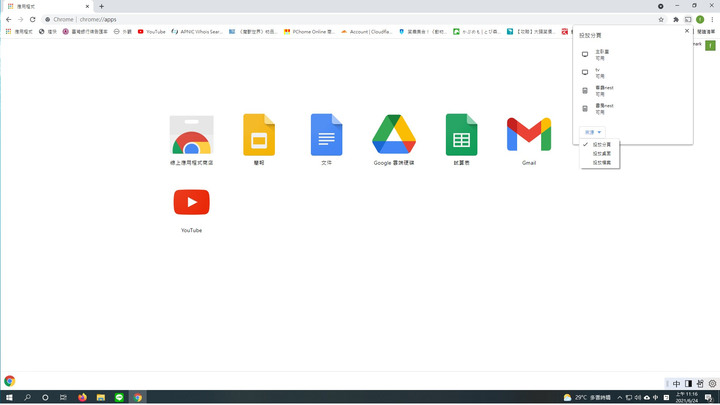
Task: Click the taskbar clock and date
Action: coord(687,397)
